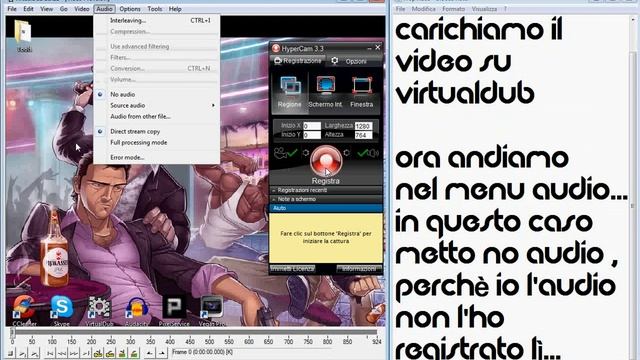Screen dimensions: 640x360
Task: Open Notepad Modifica menu
Action: coord(423,9)
